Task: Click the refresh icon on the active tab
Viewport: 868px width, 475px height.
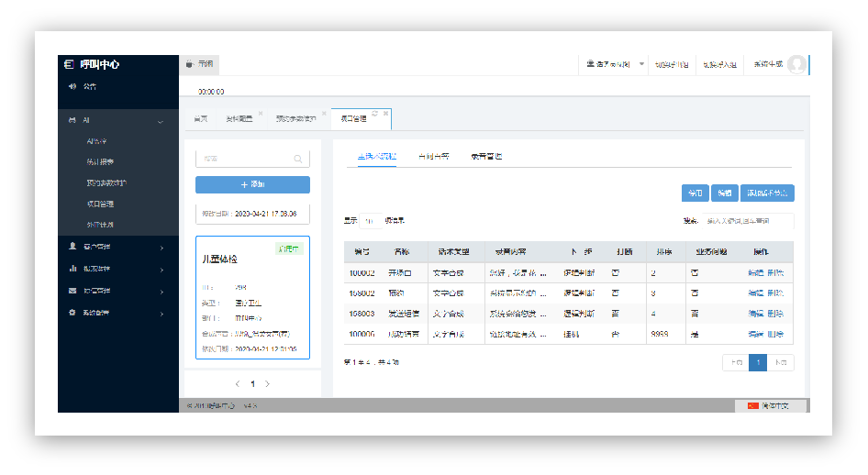Action: (x=374, y=114)
